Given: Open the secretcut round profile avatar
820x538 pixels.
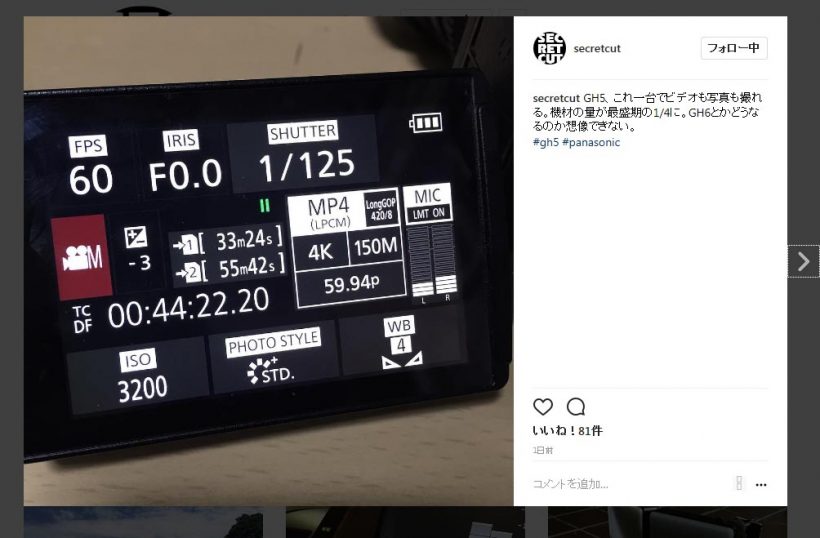Looking at the screenshot, I should (x=549, y=48).
